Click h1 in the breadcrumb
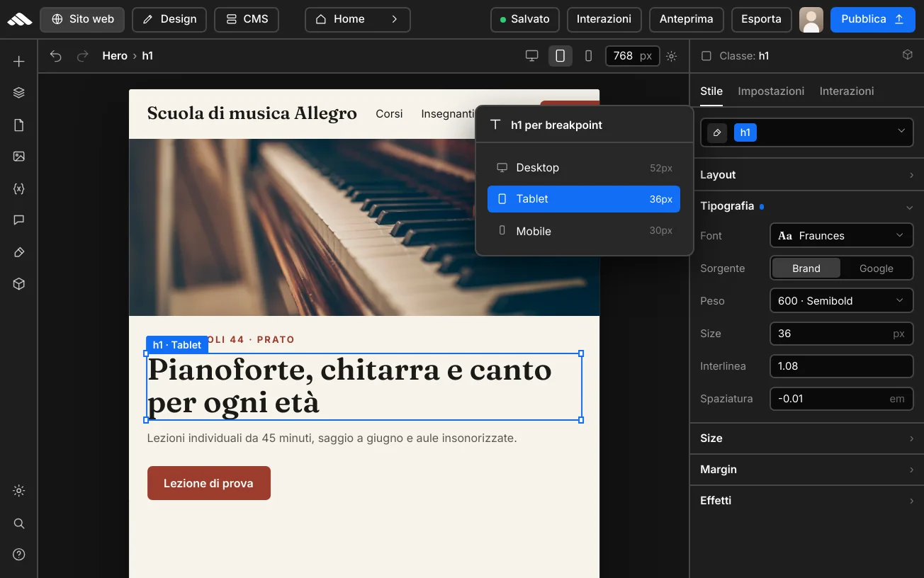Viewport: 924px width, 578px height. click(x=147, y=56)
